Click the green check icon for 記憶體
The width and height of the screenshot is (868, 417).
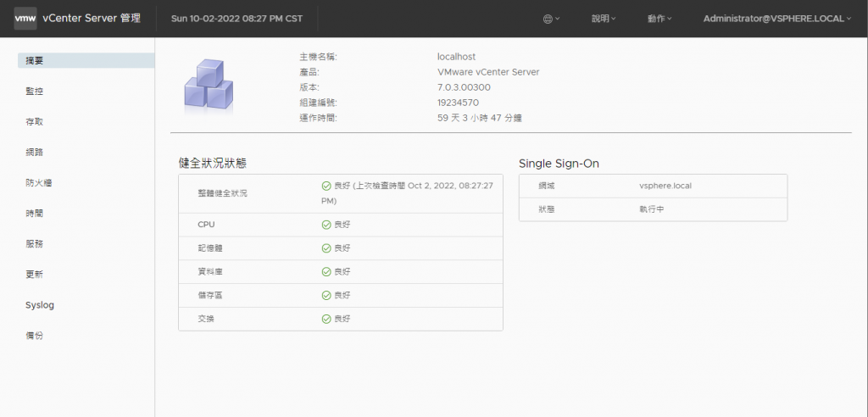pyautogui.click(x=326, y=248)
